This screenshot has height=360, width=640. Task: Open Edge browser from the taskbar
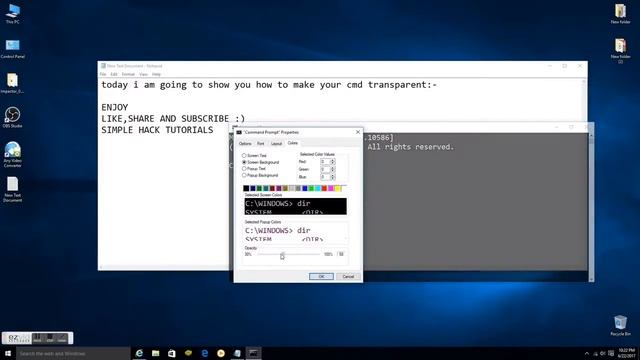pyautogui.click(x=204, y=353)
